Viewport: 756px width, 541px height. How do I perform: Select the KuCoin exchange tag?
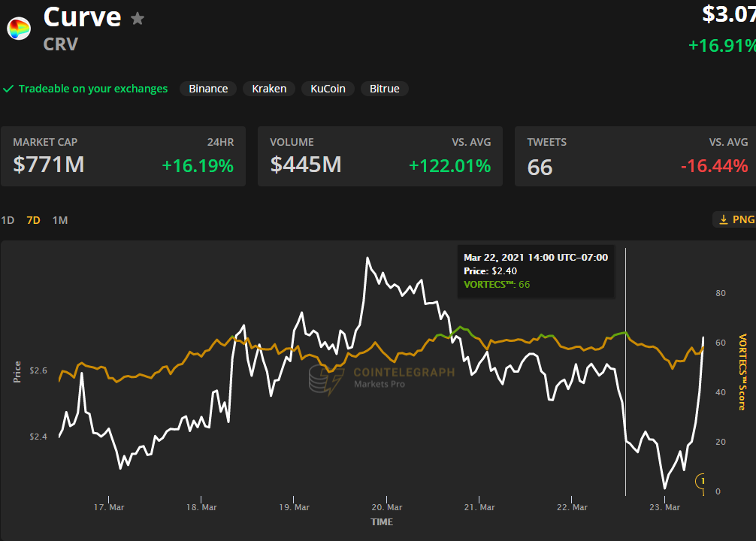[328, 89]
